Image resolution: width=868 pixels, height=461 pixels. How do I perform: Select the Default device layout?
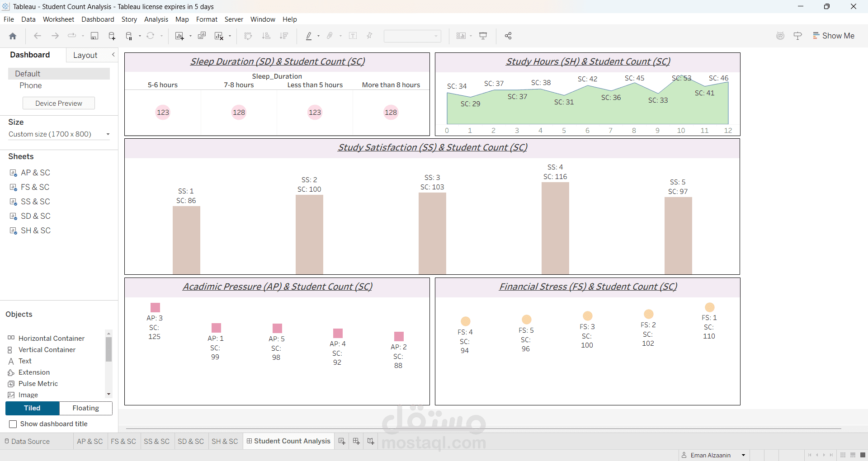tap(59, 74)
